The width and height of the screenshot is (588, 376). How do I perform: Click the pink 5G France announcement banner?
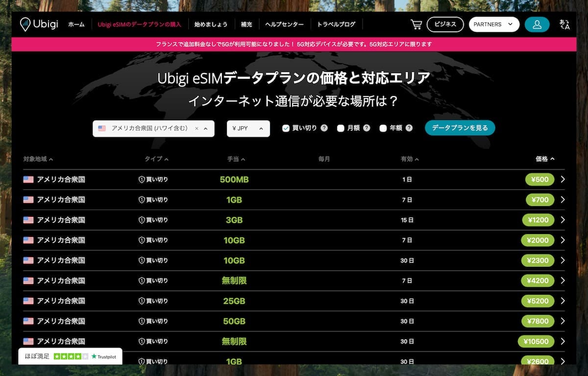click(x=294, y=44)
